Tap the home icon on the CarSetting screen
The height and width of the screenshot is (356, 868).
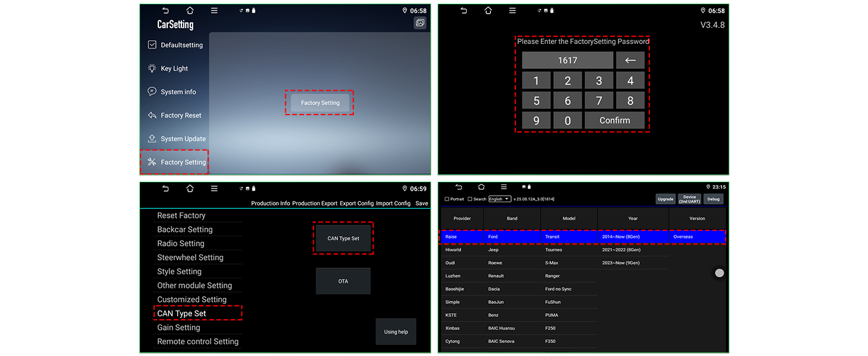[190, 11]
